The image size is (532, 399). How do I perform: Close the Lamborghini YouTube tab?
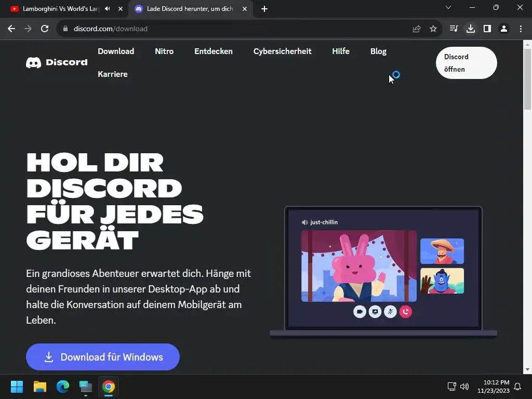121,9
